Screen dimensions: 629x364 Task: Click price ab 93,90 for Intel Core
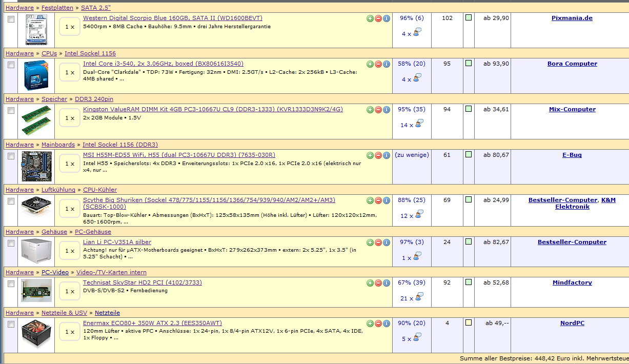point(496,64)
